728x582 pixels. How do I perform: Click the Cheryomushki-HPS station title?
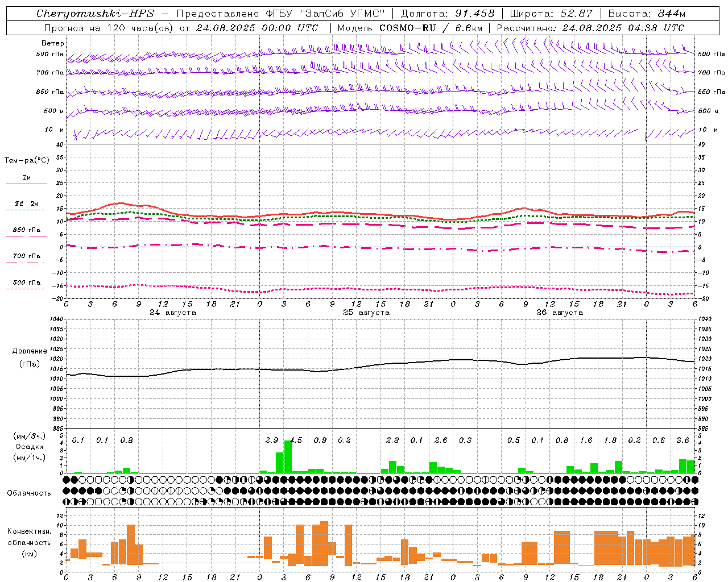[x=95, y=14]
